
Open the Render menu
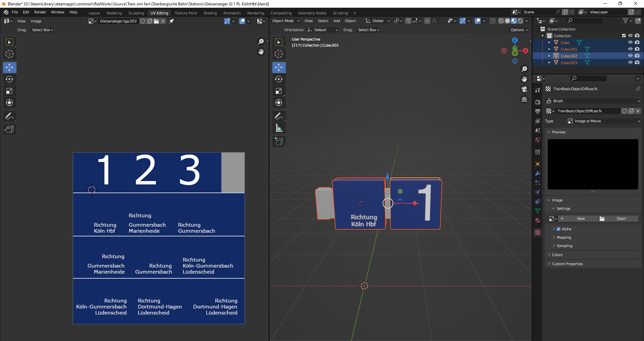click(40, 12)
